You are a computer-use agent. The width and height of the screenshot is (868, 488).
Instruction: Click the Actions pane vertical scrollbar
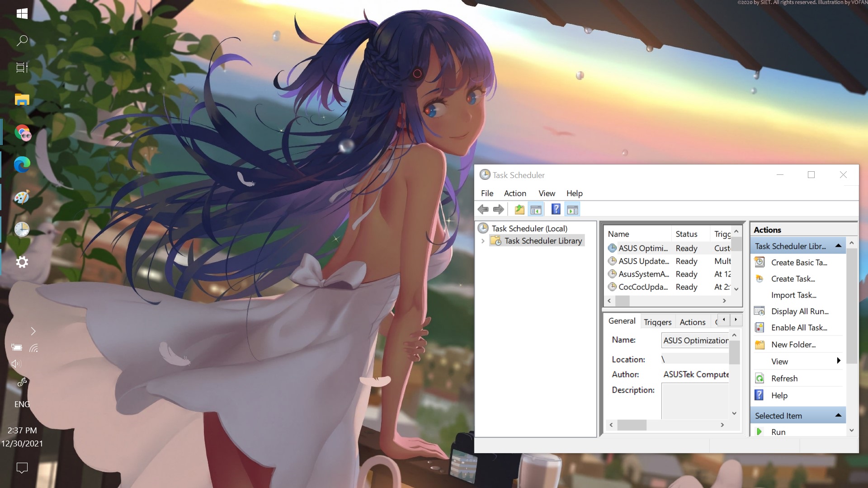pyautogui.click(x=851, y=305)
